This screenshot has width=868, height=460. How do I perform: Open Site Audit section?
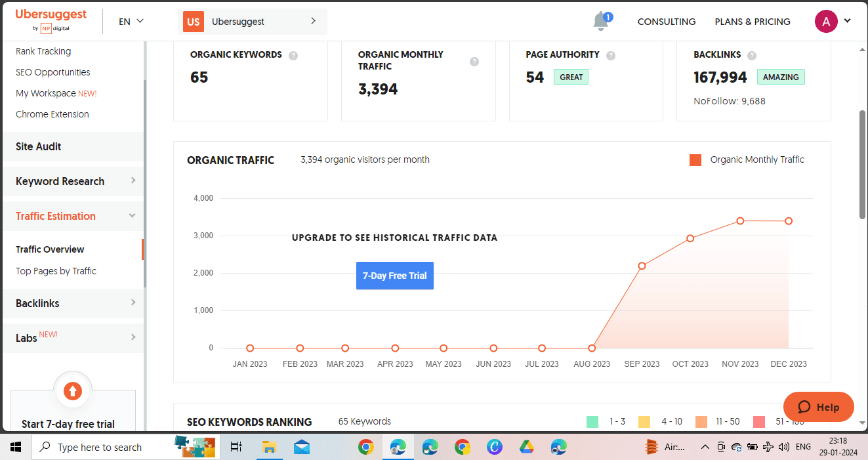pos(73,146)
